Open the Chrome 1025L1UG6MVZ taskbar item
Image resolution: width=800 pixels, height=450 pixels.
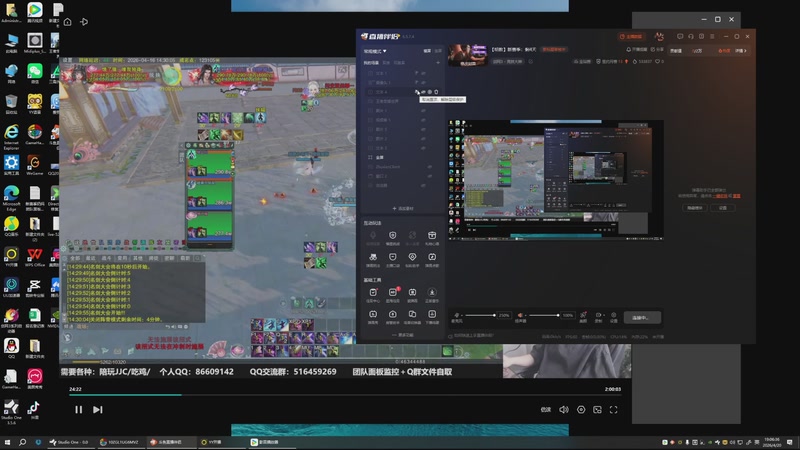tap(119, 442)
